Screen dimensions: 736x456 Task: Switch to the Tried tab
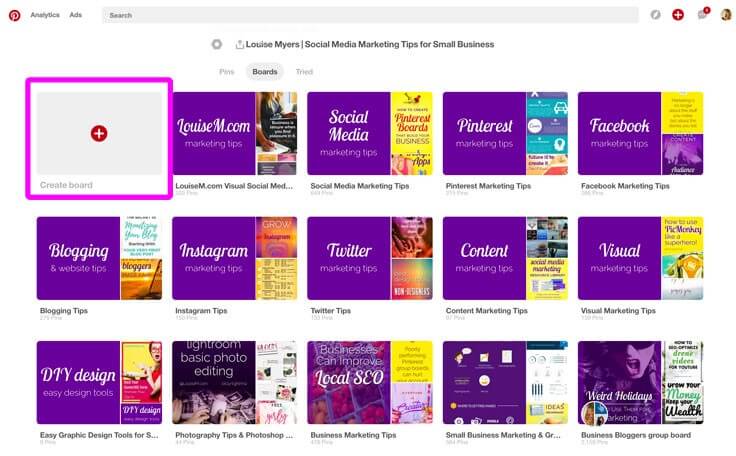(x=304, y=72)
